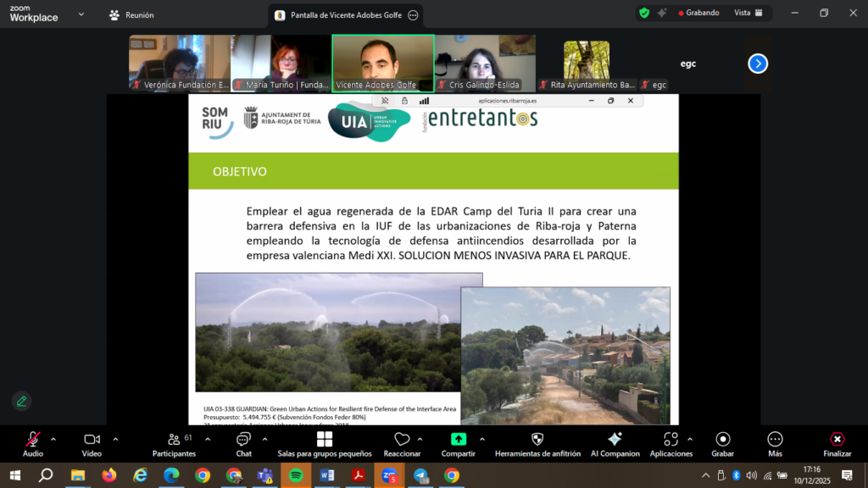The image size is (868, 488).
Task: Open Microsoft Teams from taskbar
Action: 265,475
